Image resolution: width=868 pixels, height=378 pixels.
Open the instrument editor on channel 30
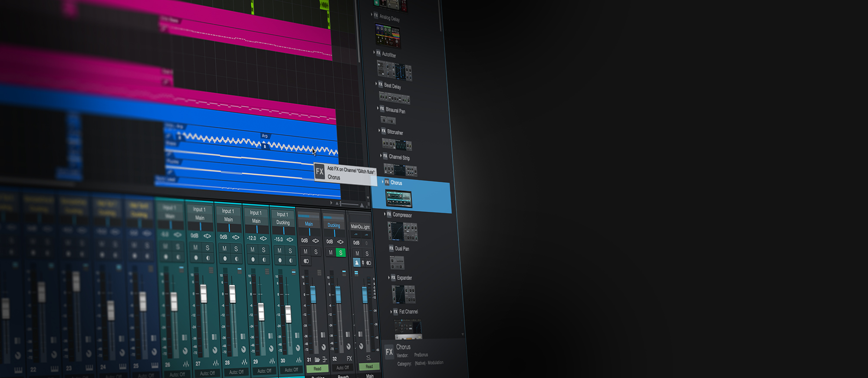(299, 360)
